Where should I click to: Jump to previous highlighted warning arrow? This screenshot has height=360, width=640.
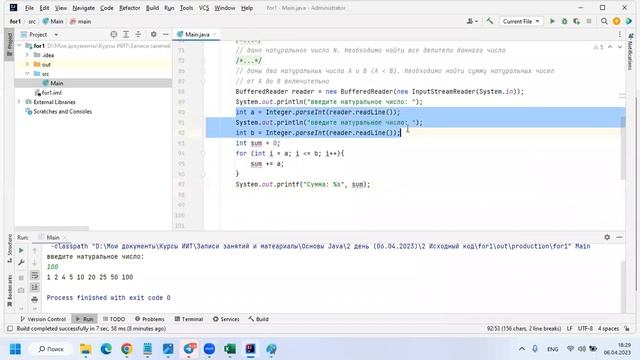click(x=610, y=47)
